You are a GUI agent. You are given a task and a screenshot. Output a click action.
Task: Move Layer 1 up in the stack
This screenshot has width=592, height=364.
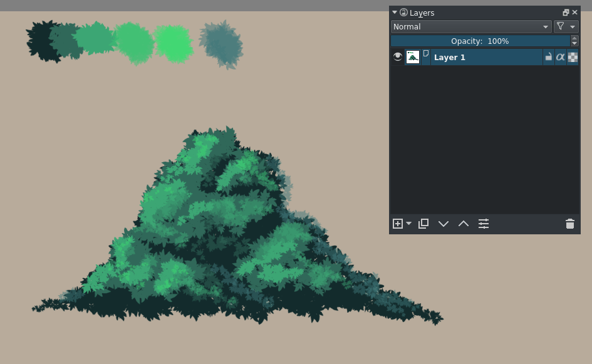click(464, 224)
